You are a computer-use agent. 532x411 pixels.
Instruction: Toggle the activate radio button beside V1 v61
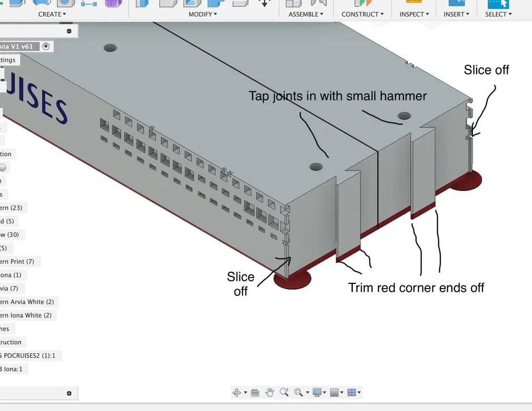pyautogui.click(x=46, y=46)
